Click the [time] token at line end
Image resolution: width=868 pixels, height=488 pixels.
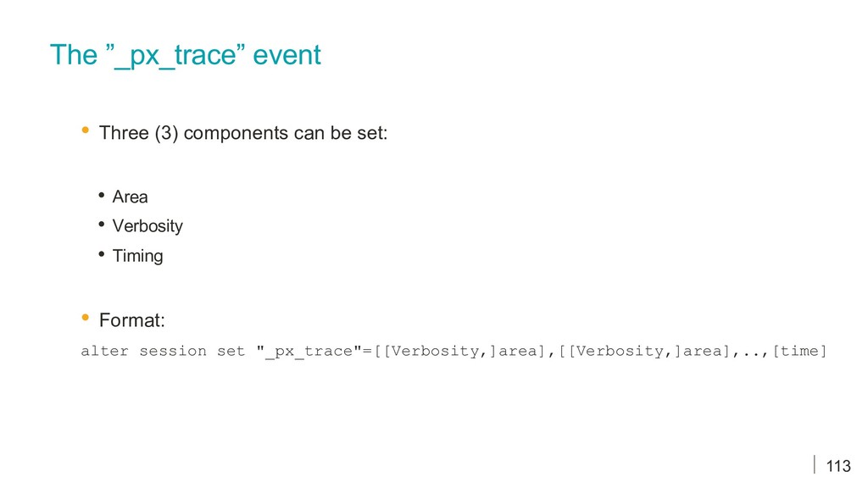pyautogui.click(x=798, y=352)
